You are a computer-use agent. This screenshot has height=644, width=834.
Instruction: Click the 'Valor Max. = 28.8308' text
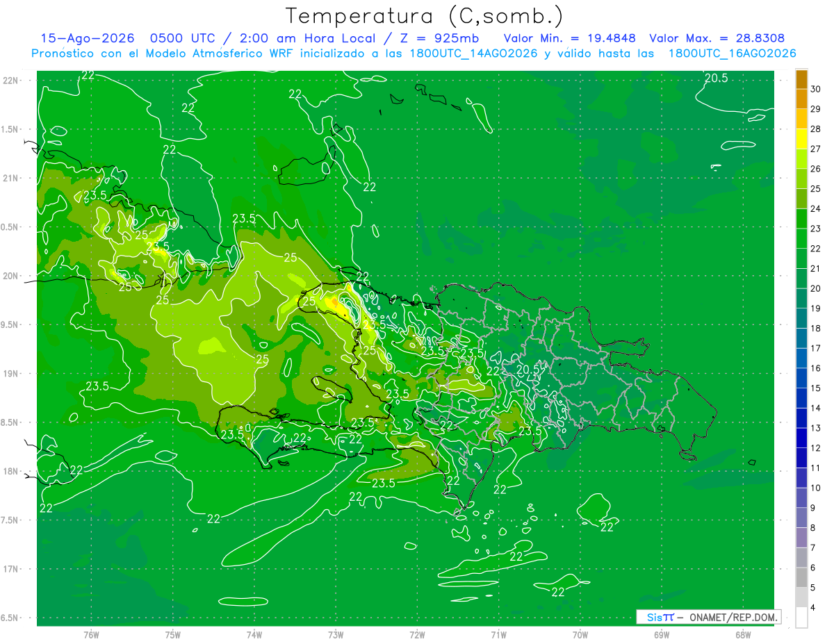point(717,38)
